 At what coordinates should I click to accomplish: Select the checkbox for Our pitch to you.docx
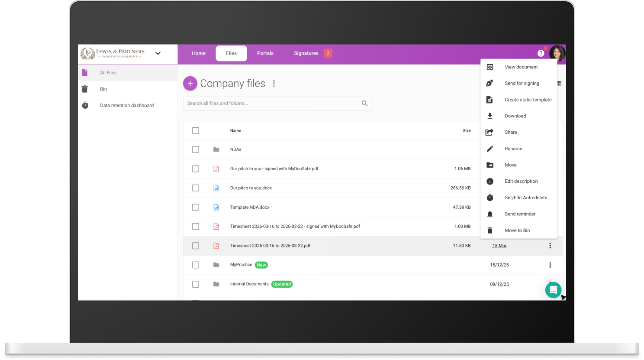pos(196,188)
